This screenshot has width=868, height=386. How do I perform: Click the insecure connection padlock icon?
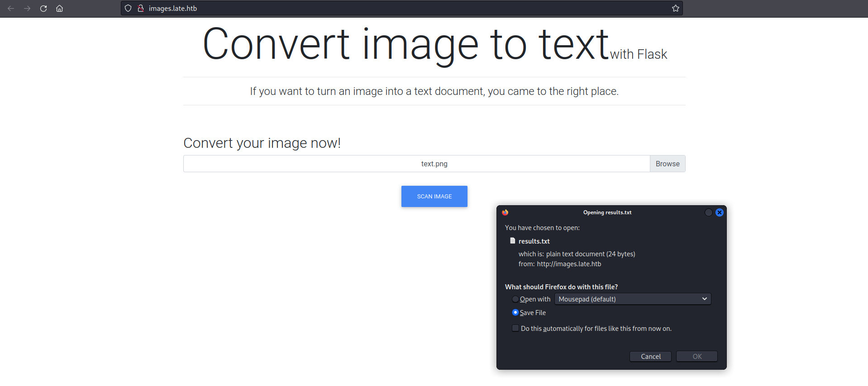pos(141,8)
